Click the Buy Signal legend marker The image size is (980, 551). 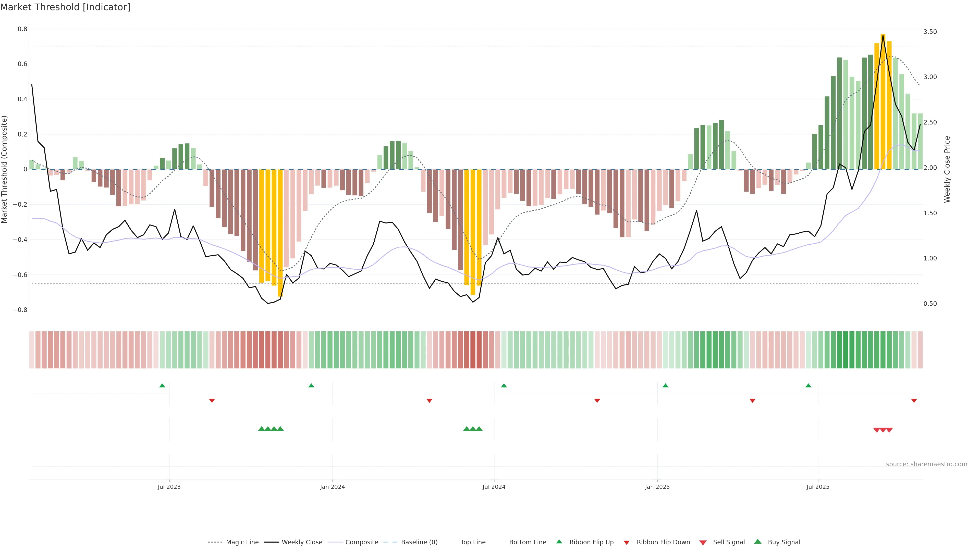(x=757, y=542)
